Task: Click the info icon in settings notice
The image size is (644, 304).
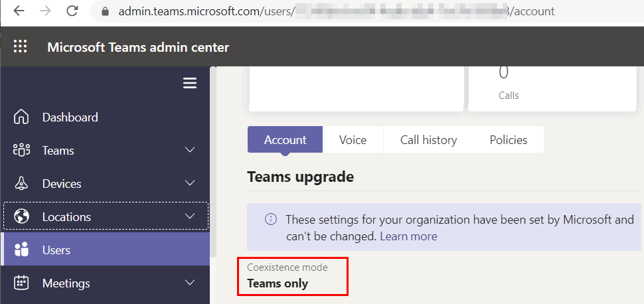Action: click(x=271, y=220)
